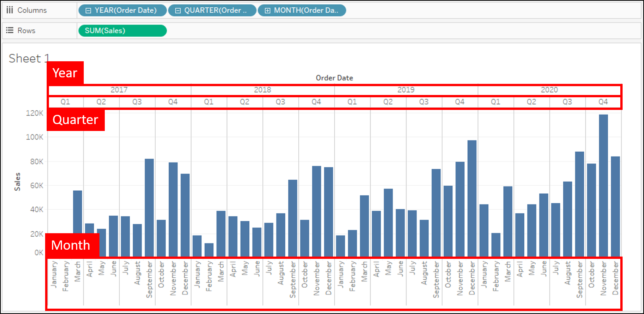Select the September 2017 sales bar

tap(149, 208)
